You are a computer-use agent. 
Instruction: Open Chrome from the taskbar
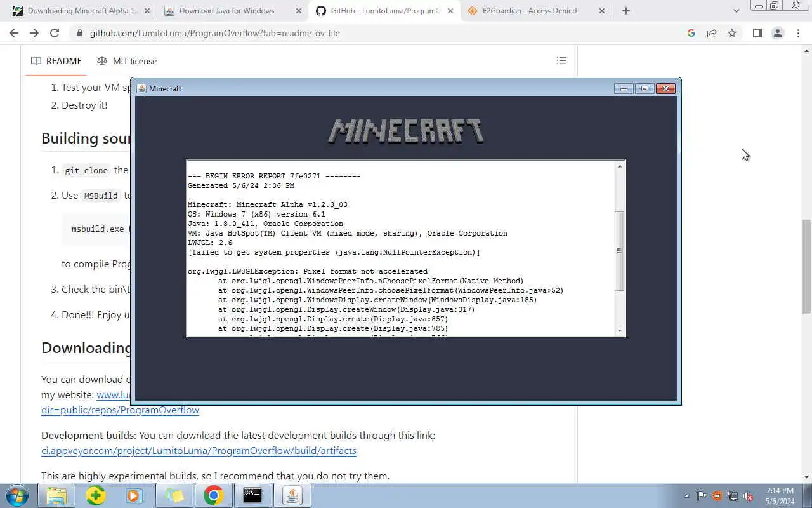click(x=213, y=495)
